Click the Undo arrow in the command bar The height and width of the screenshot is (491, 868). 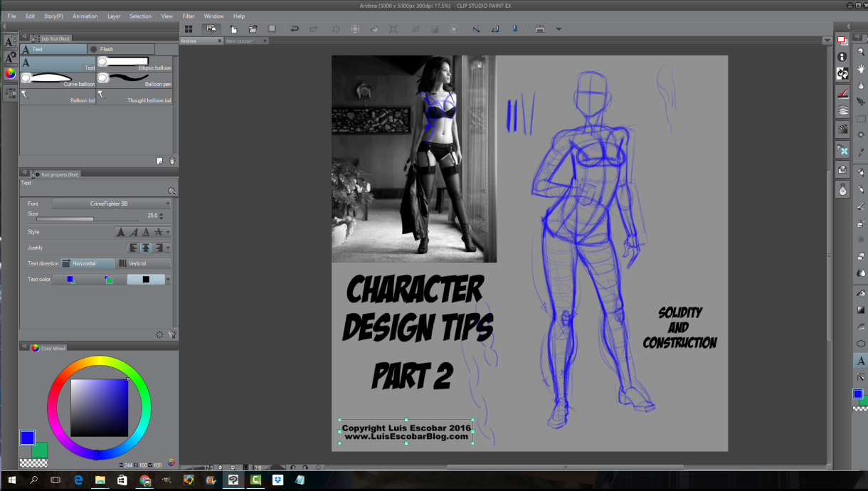(x=295, y=29)
